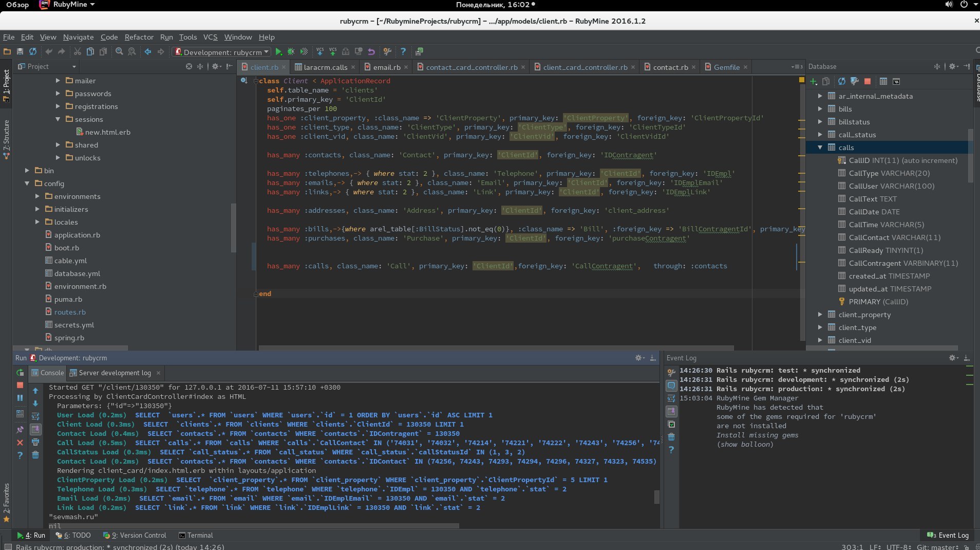
Task: Switch to the email.rb editor tab
Action: click(x=386, y=67)
